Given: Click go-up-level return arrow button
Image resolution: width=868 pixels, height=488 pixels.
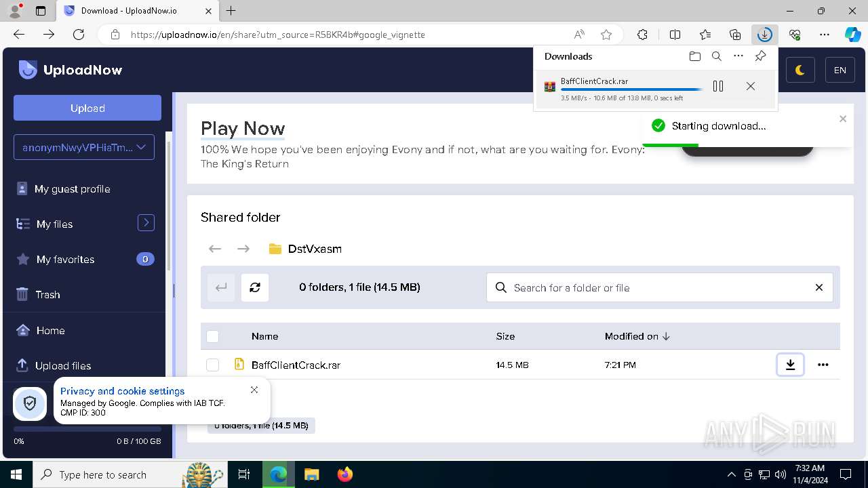Looking at the screenshot, I should coord(221,287).
